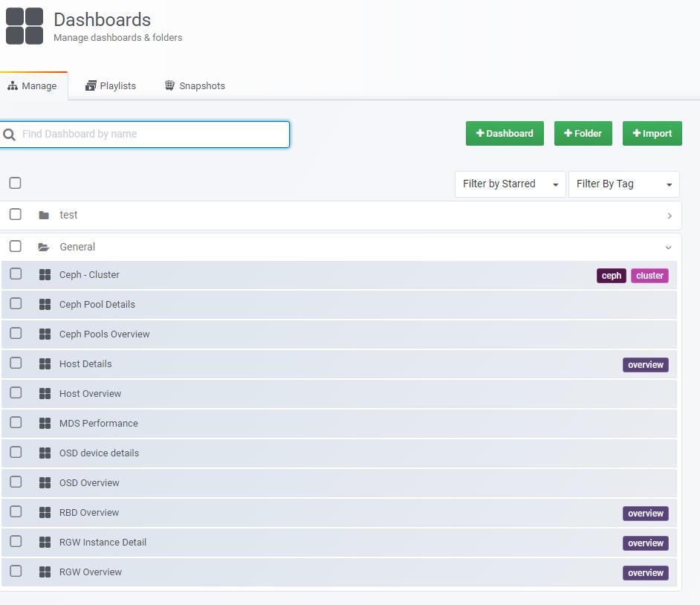Open the Filter By Tag dropdown
Image resolution: width=700 pixels, height=605 pixels.
pos(623,184)
